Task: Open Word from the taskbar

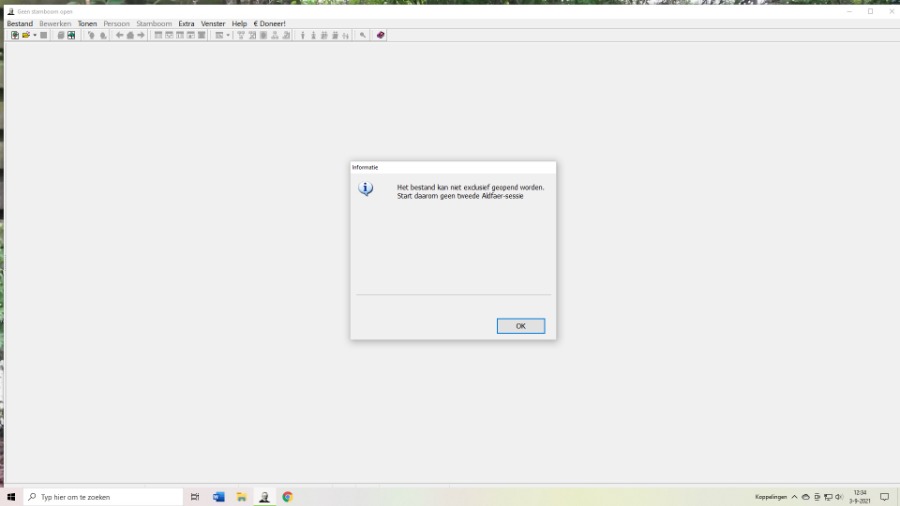Action: click(219, 497)
